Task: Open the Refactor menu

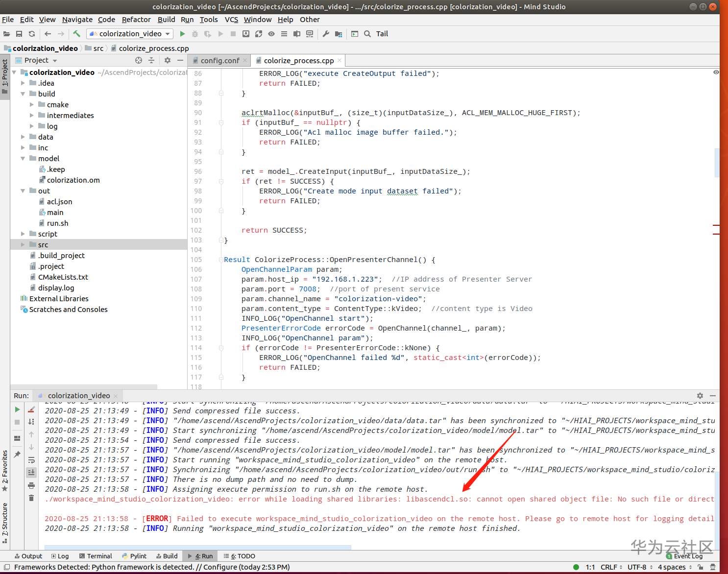Action: click(136, 20)
